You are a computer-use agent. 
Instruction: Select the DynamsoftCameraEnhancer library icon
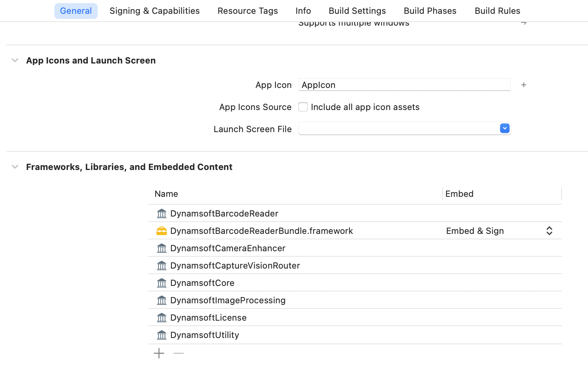click(162, 248)
